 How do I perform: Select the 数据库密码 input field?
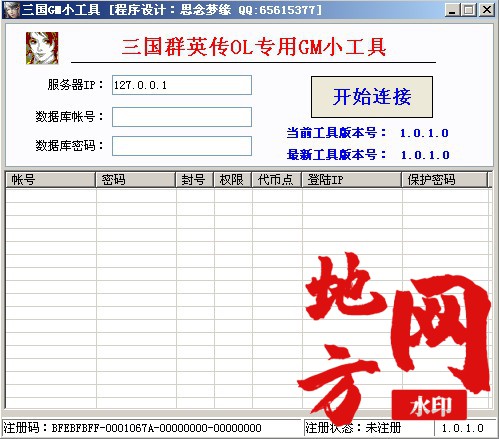(x=182, y=146)
